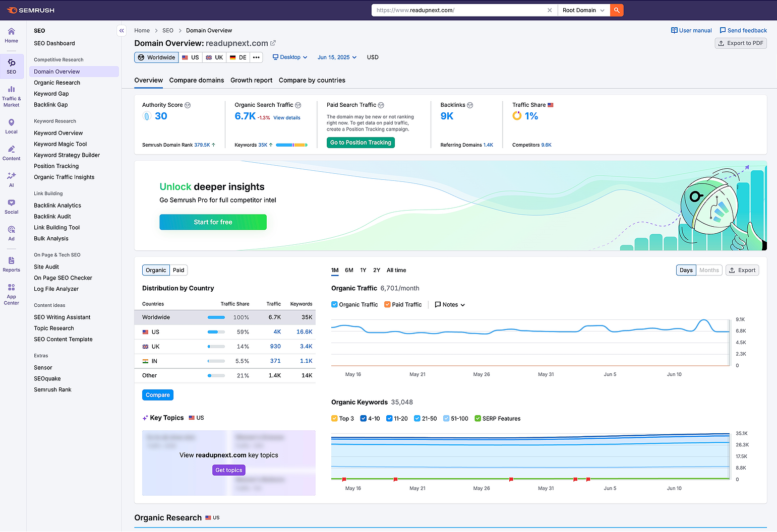Export the traffic chart data
The image size is (777, 532).
click(742, 271)
